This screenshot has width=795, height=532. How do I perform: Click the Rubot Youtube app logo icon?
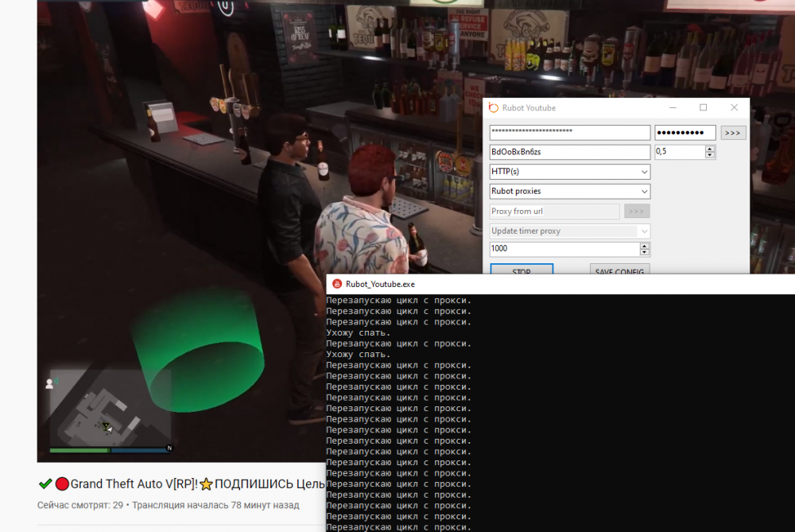pyautogui.click(x=494, y=108)
